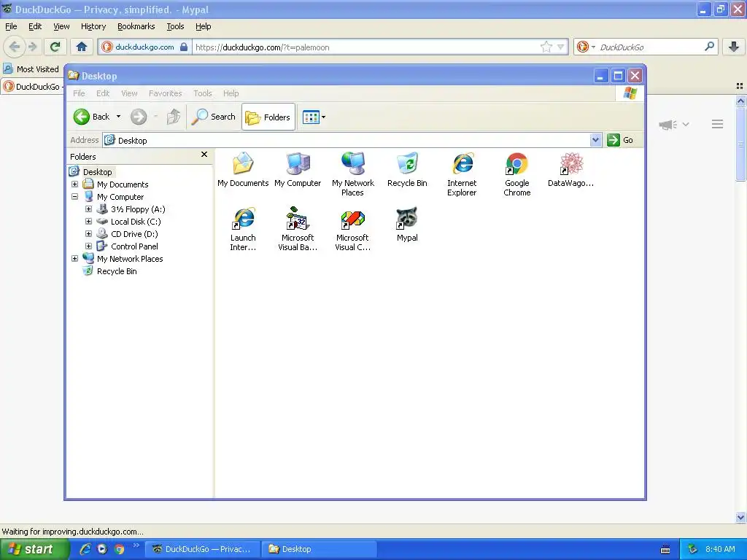Open the My Documents desktop icon
747x560 pixels.
click(x=243, y=169)
